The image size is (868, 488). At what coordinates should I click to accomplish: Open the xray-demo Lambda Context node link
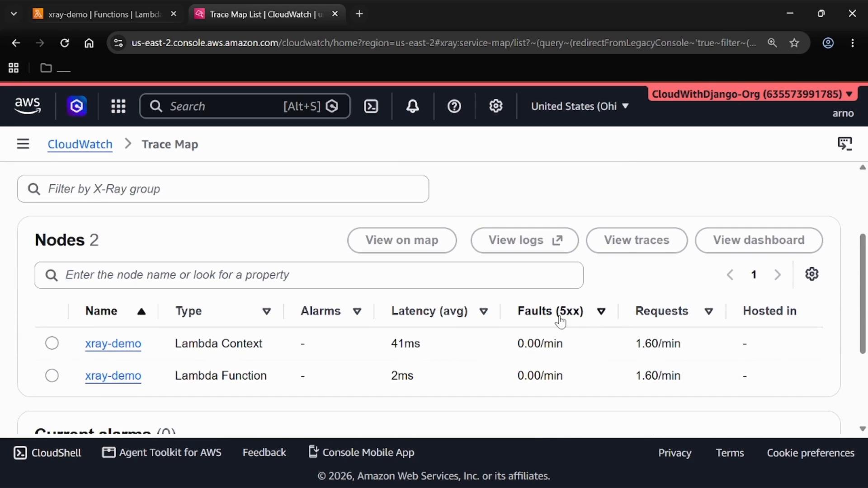[x=113, y=343]
